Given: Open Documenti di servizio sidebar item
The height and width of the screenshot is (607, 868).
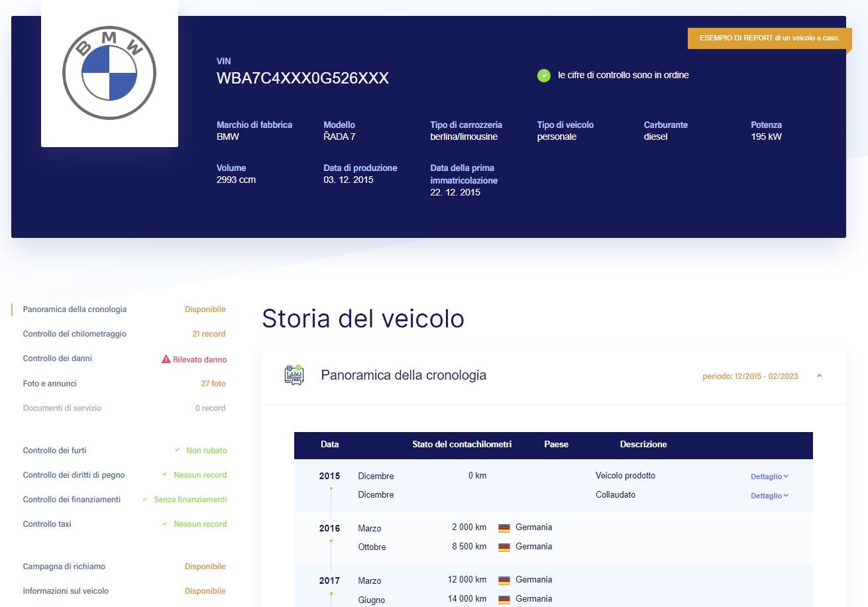Looking at the screenshot, I should pyautogui.click(x=62, y=408).
